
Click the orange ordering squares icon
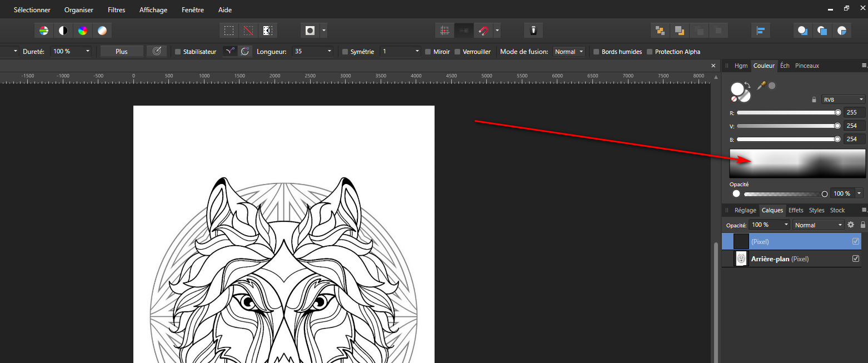(x=660, y=31)
